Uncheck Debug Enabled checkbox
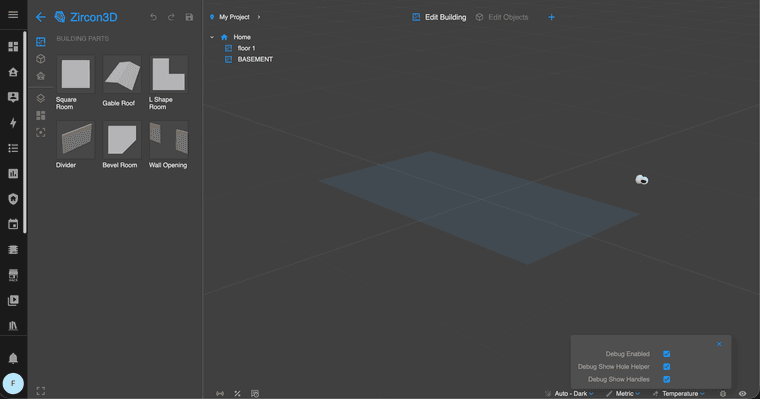 point(666,354)
